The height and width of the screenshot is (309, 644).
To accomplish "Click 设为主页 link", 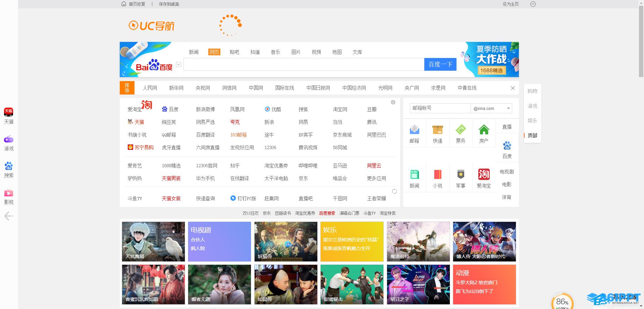I will [x=511, y=4].
